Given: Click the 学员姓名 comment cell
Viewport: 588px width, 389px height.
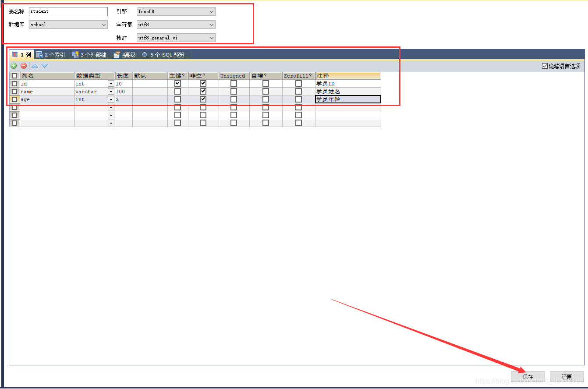Looking at the screenshot, I should coord(348,91).
